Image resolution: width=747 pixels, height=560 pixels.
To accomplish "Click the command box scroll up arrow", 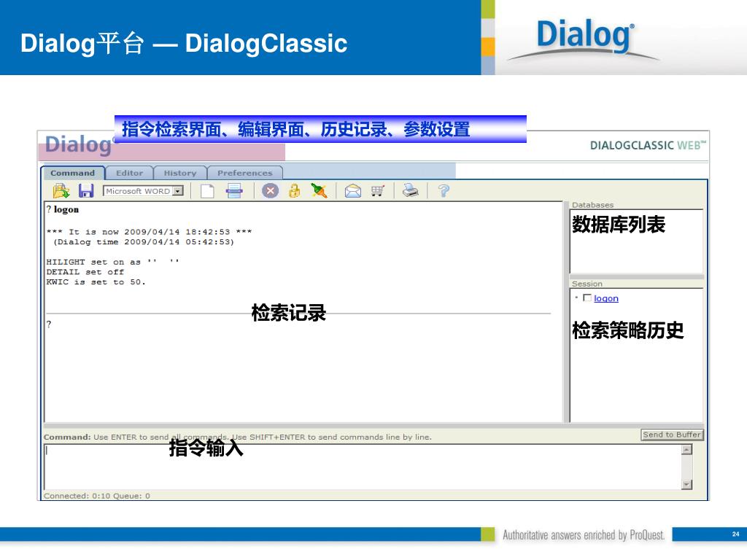I will click(686, 449).
